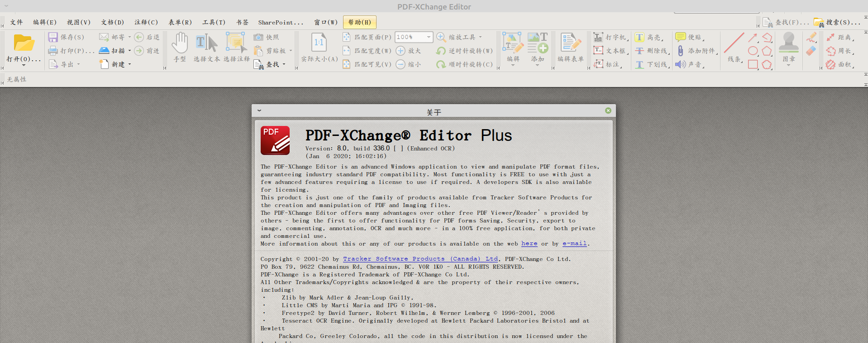Select the arrow drawing tool
The image size is (868, 343).
click(x=753, y=37)
